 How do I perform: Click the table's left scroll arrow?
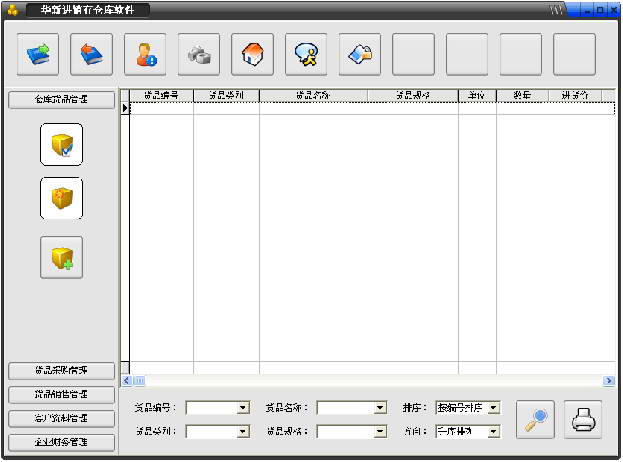coord(126,381)
